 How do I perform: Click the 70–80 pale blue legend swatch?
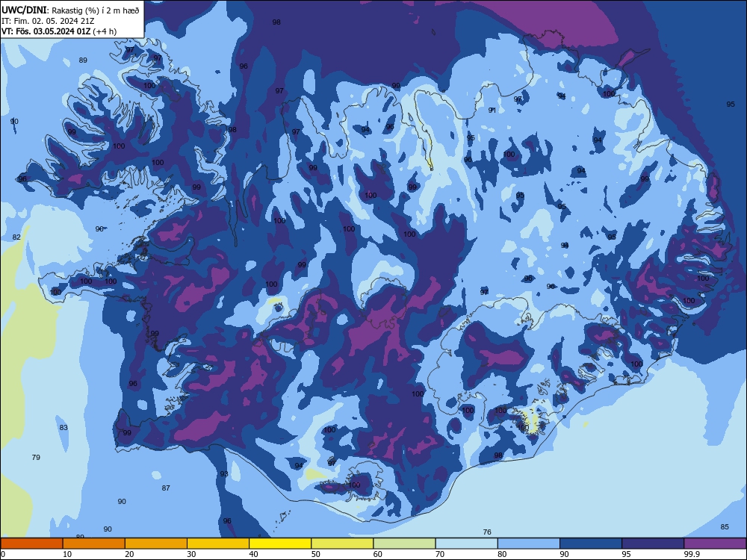coord(467,544)
